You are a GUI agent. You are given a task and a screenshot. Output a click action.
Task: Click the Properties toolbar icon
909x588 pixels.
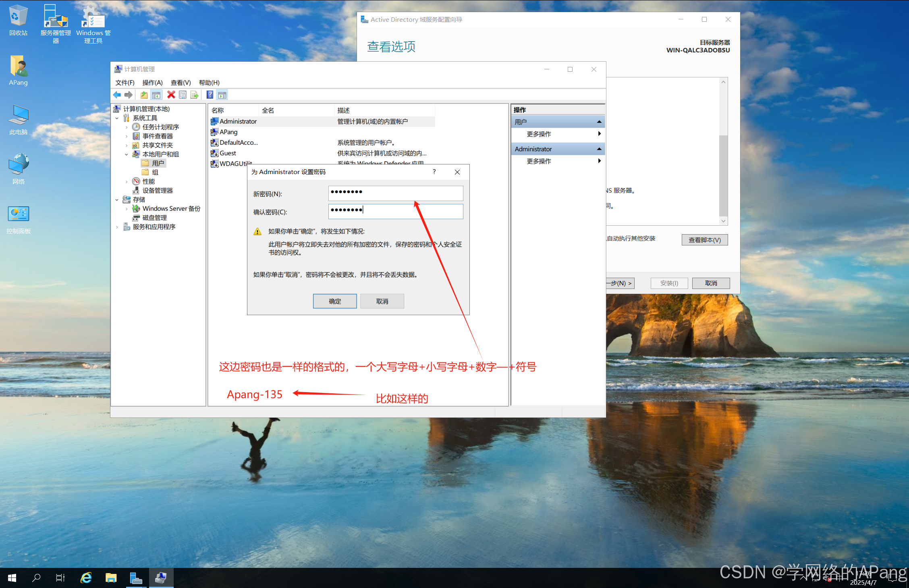pyautogui.click(x=183, y=95)
